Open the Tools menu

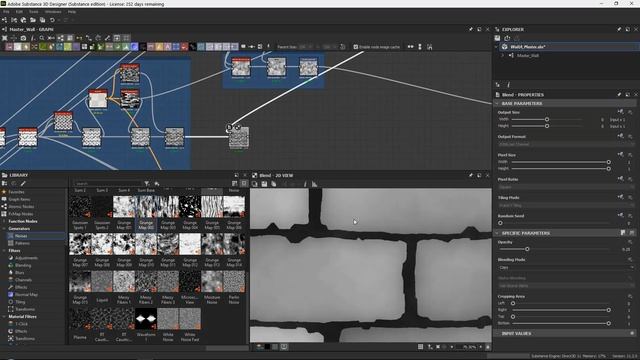tap(33, 12)
